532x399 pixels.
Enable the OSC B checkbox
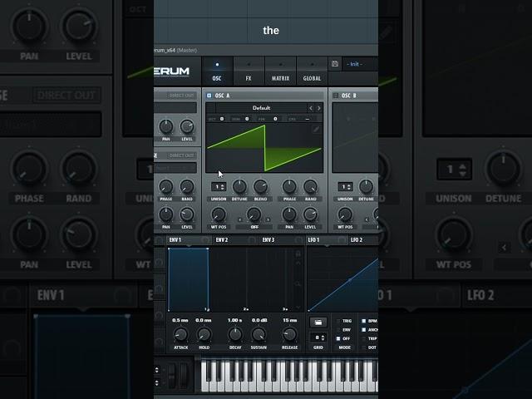(336, 96)
